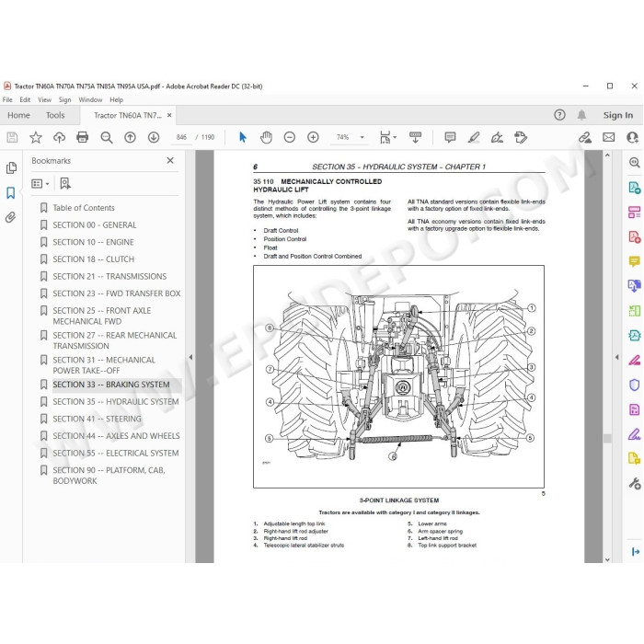Send file by email envelope icon
The image size is (644, 644).
[x=609, y=137]
